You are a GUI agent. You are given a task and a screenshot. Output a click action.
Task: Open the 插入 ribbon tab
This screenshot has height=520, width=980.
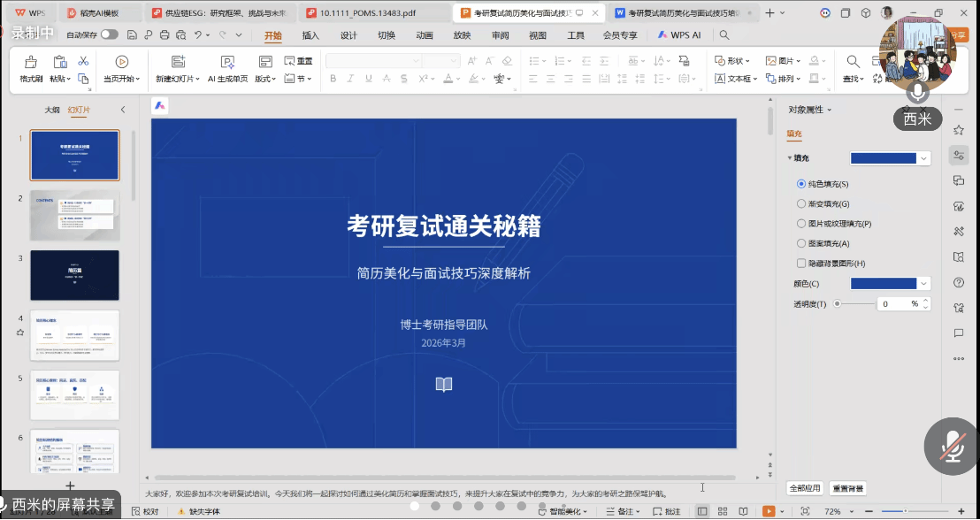coord(310,35)
